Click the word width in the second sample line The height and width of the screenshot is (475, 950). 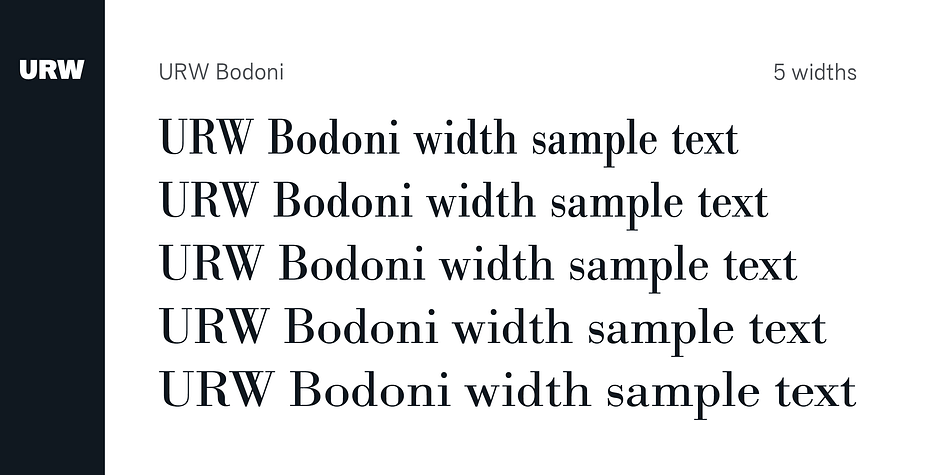(x=482, y=202)
